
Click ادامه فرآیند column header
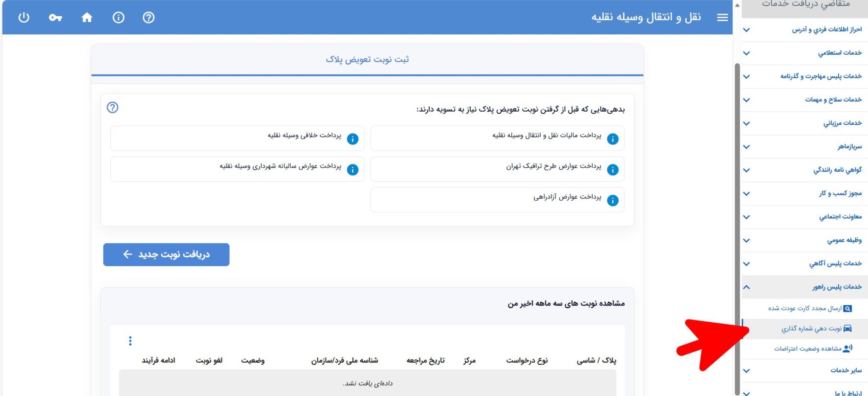click(x=158, y=360)
